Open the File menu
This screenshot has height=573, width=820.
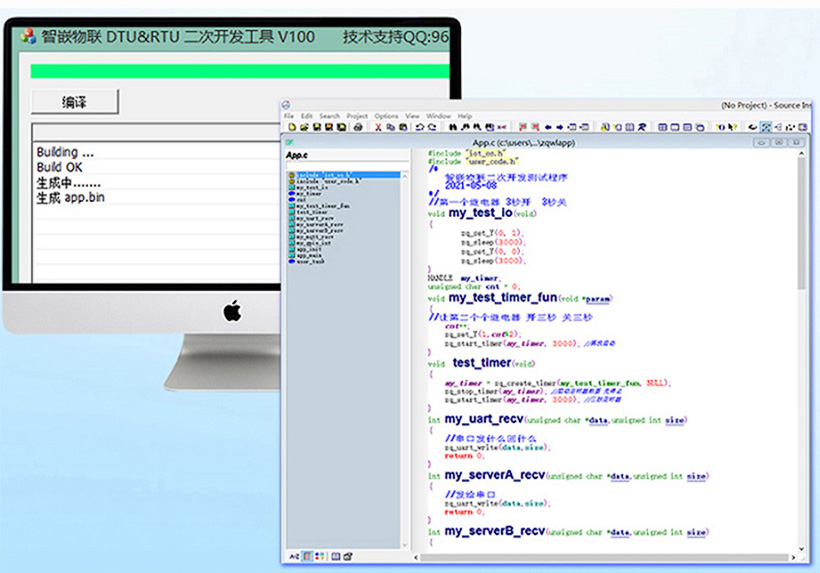[289, 116]
